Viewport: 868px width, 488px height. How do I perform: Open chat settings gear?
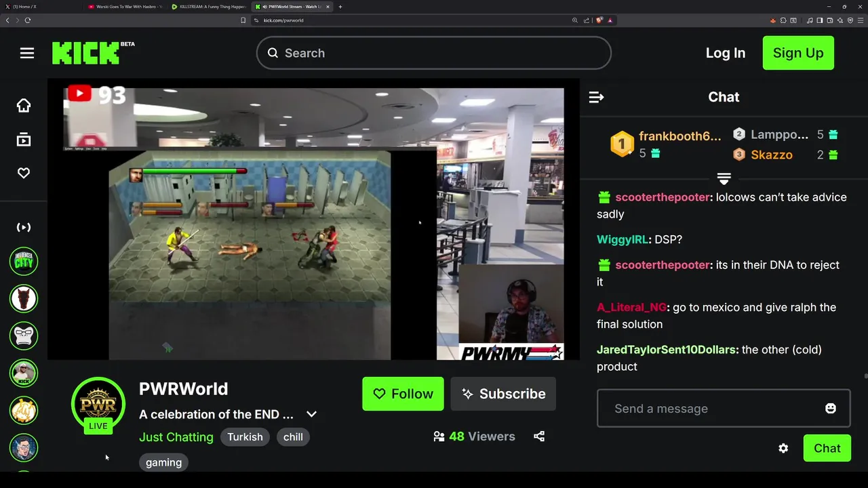point(783,448)
